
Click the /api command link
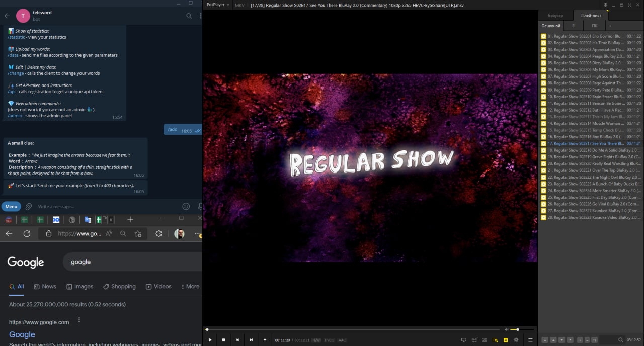pos(12,92)
